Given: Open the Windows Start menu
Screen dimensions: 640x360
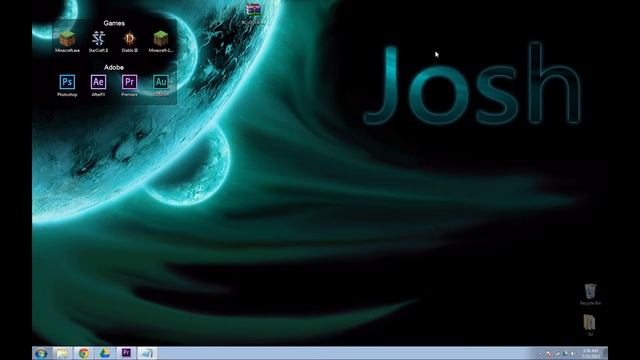Looking at the screenshot, I should pyautogui.click(x=41, y=353).
